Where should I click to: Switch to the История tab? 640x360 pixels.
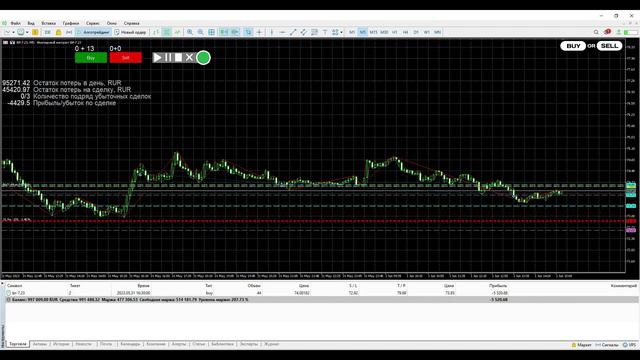(x=61, y=344)
